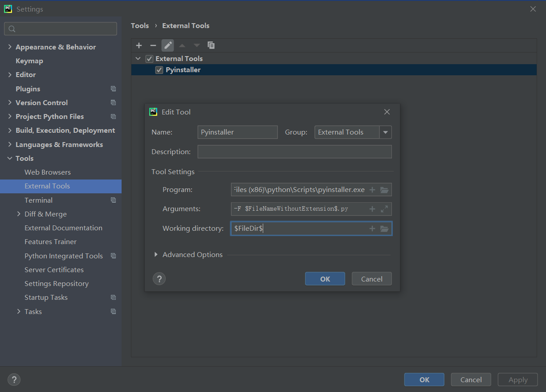This screenshot has height=392, width=546.
Task: Expand the Tasks settings node
Action: click(x=19, y=311)
